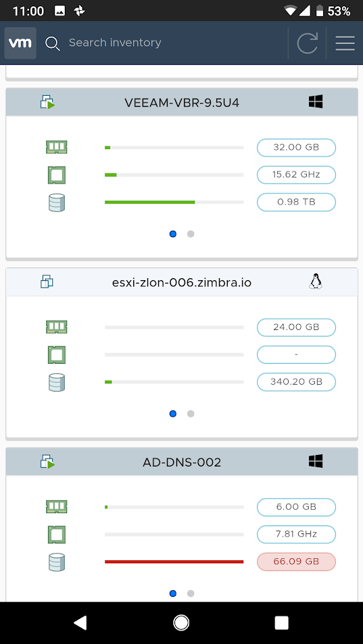Open the AD-DNS-002 card title
This screenshot has height=644, width=363.
click(182, 462)
